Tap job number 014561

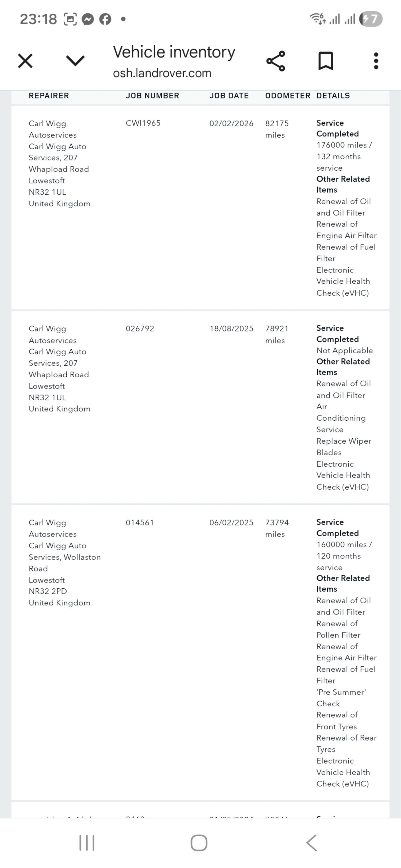[x=140, y=523]
